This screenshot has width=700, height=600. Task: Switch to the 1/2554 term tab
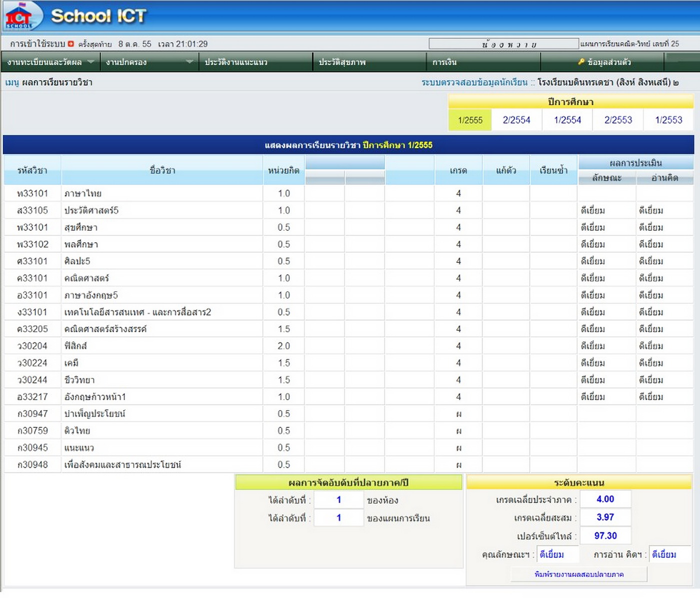[567, 120]
